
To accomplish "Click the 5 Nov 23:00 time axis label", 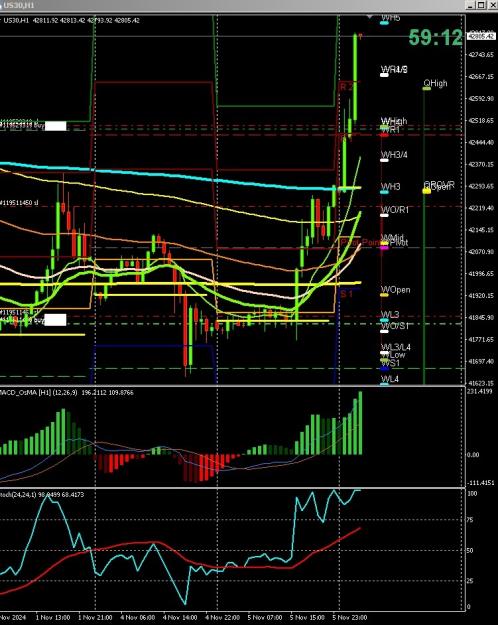I will tap(350, 617).
